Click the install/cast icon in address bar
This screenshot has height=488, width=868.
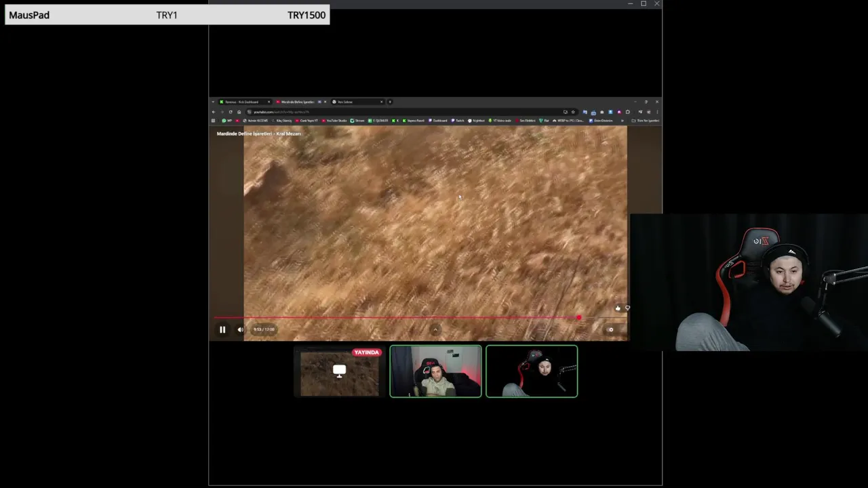tap(566, 112)
